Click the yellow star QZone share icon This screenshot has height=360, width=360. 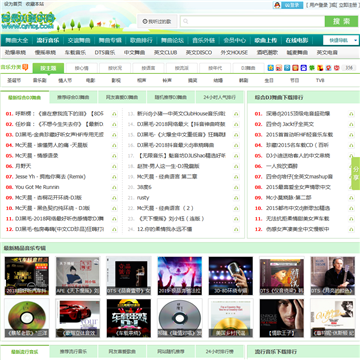pyautogui.click(x=271, y=68)
